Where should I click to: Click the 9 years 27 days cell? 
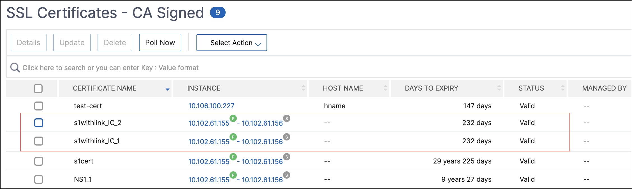point(466,179)
